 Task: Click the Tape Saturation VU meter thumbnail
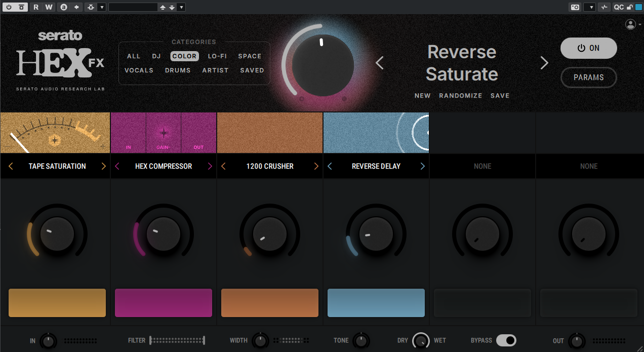55,133
